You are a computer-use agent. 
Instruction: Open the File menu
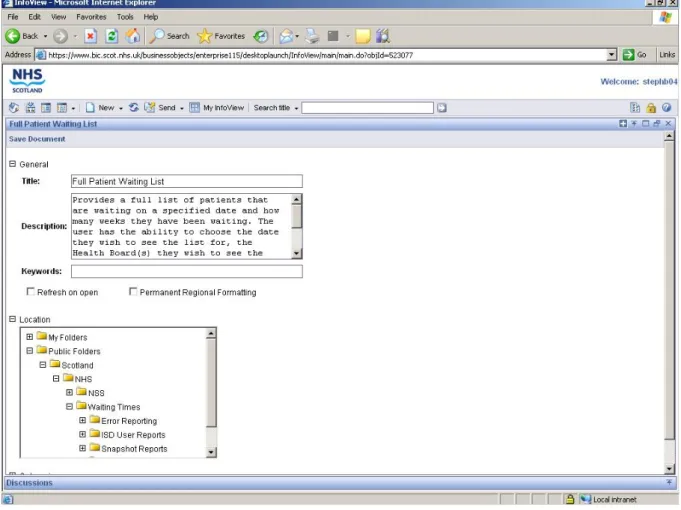(x=13, y=17)
